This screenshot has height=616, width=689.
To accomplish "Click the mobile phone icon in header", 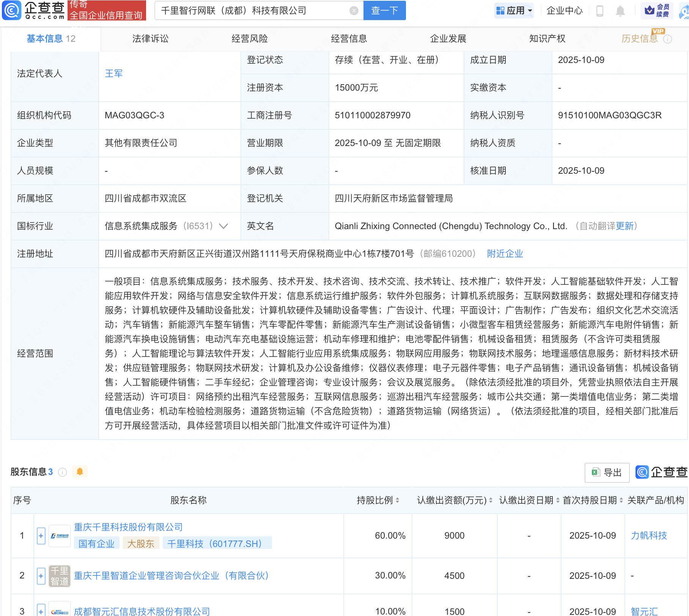I will tap(599, 11).
